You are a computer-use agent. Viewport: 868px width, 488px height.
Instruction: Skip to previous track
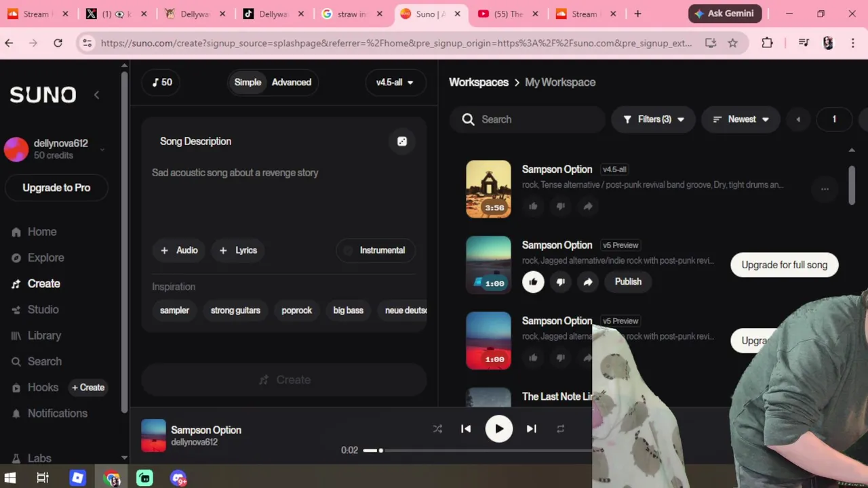[x=466, y=429]
